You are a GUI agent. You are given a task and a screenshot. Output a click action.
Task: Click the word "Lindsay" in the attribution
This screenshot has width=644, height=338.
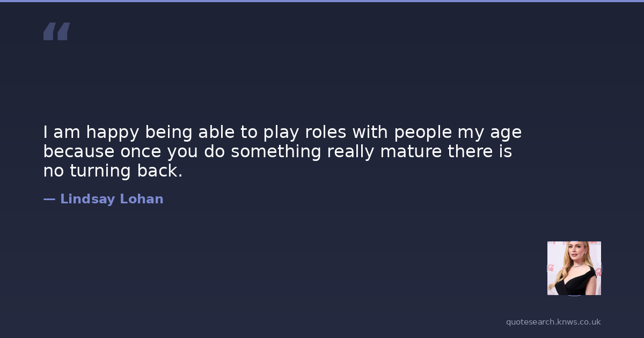point(87,199)
